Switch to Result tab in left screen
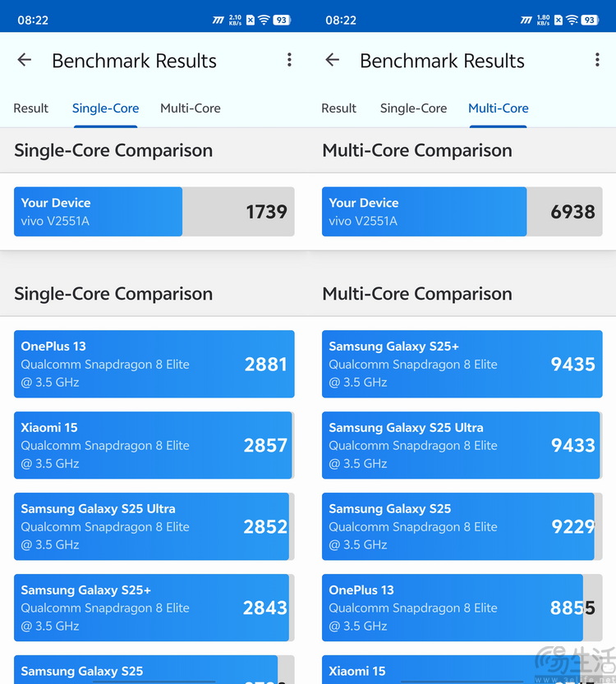Viewport: 616px width, 684px height. [31, 108]
